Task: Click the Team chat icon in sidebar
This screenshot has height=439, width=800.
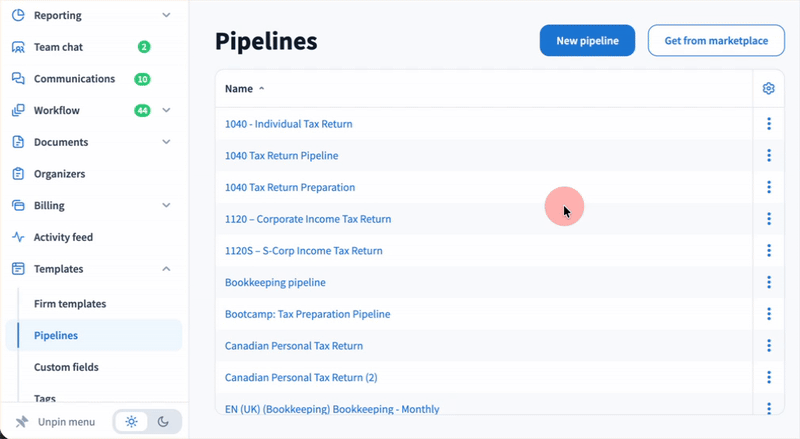Action: pyautogui.click(x=18, y=47)
